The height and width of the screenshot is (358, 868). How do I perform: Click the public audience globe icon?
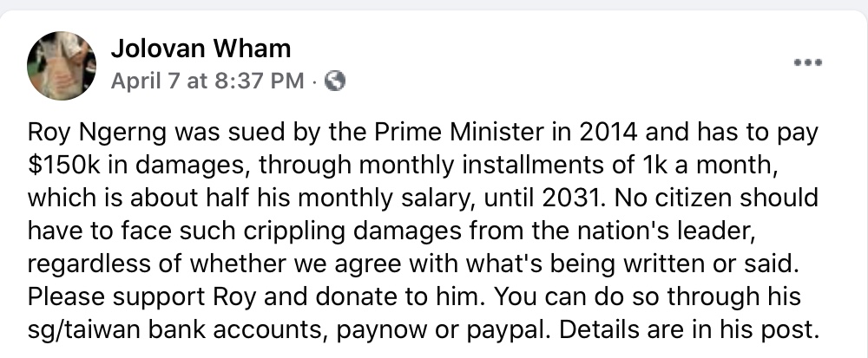tap(335, 81)
